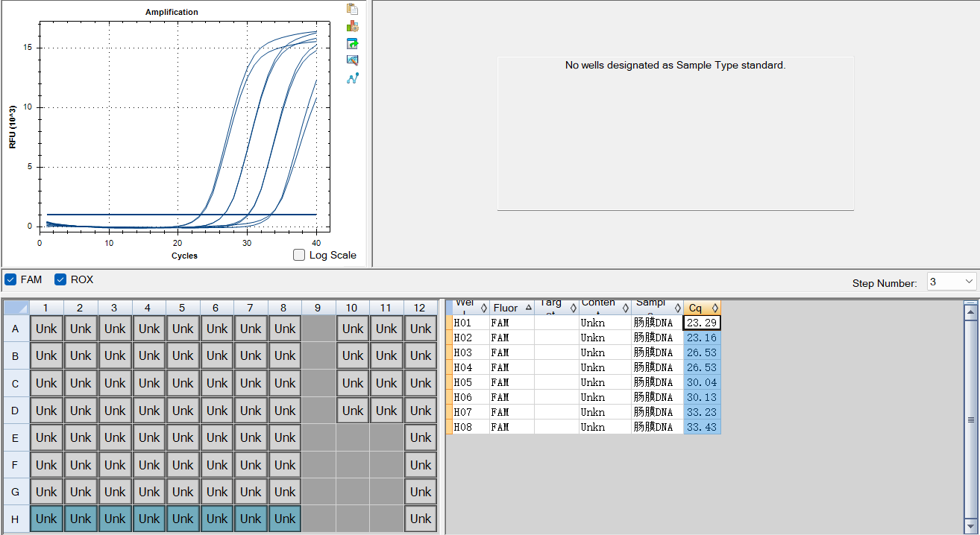The height and width of the screenshot is (535, 980).
Task: Select well A1 in the plate
Action: [x=46, y=329]
